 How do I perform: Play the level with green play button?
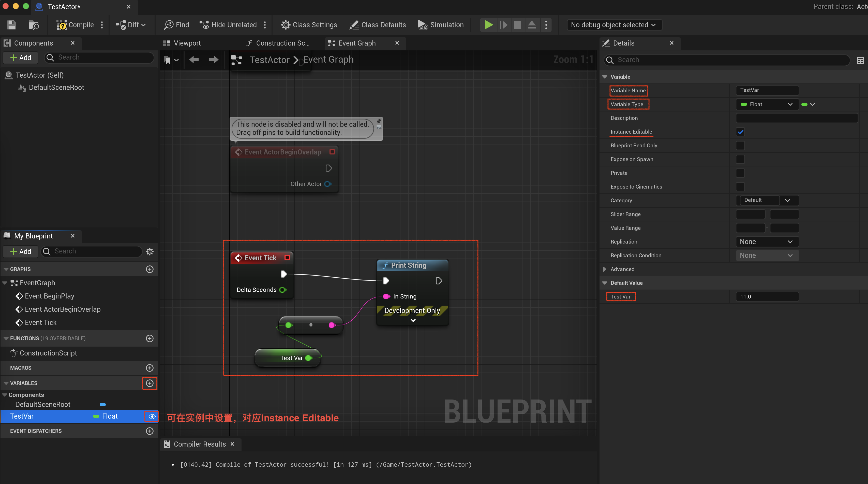point(489,25)
